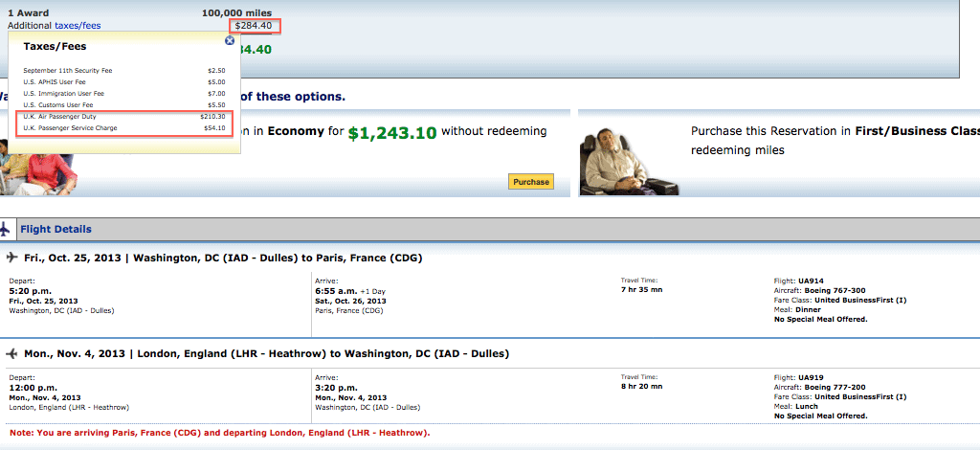The image size is (980, 450).
Task: Click the Flight Details header
Action: point(56,230)
